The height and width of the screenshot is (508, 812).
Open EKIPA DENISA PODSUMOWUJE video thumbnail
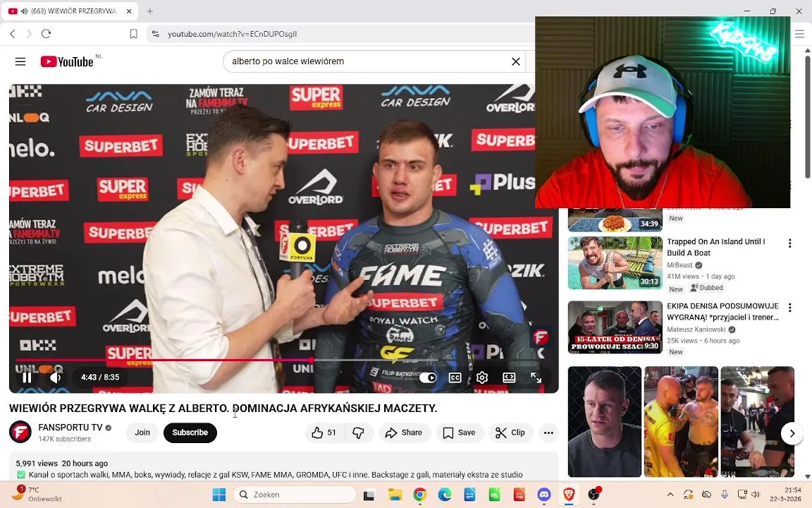615,327
